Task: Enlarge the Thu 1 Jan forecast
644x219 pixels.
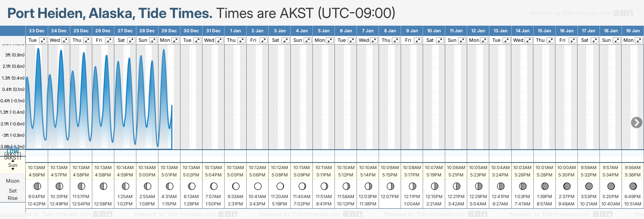Action: [x=241, y=40]
